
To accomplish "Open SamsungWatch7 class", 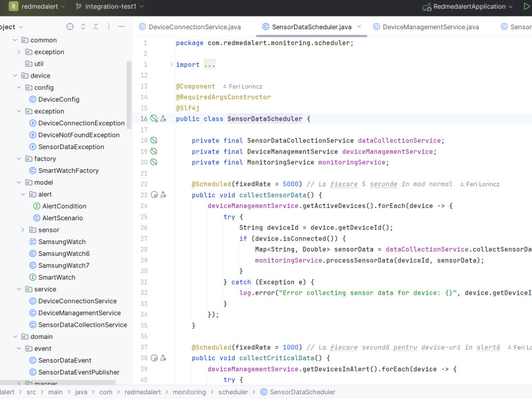I will click(x=60, y=265).
